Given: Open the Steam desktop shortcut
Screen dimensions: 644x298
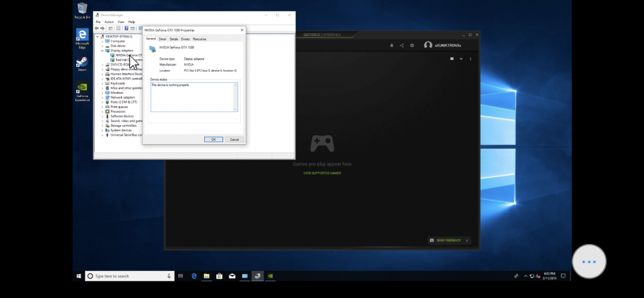Looking at the screenshot, I should tap(82, 64).
